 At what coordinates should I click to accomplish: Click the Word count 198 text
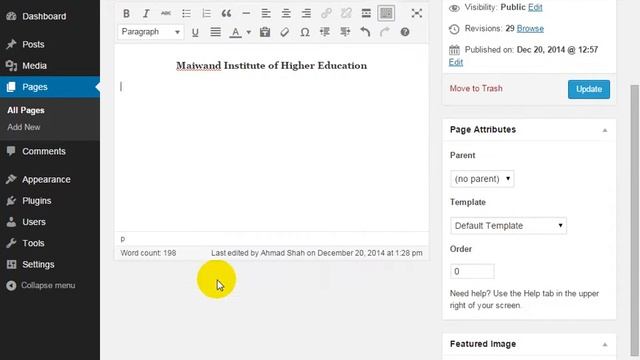(x=148, y=253)
